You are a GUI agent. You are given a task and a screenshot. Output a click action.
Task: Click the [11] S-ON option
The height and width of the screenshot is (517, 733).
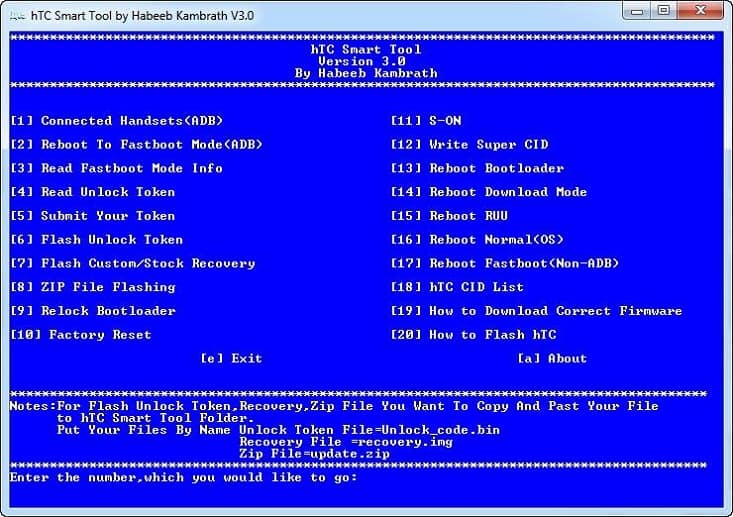(x=426, y=121)
